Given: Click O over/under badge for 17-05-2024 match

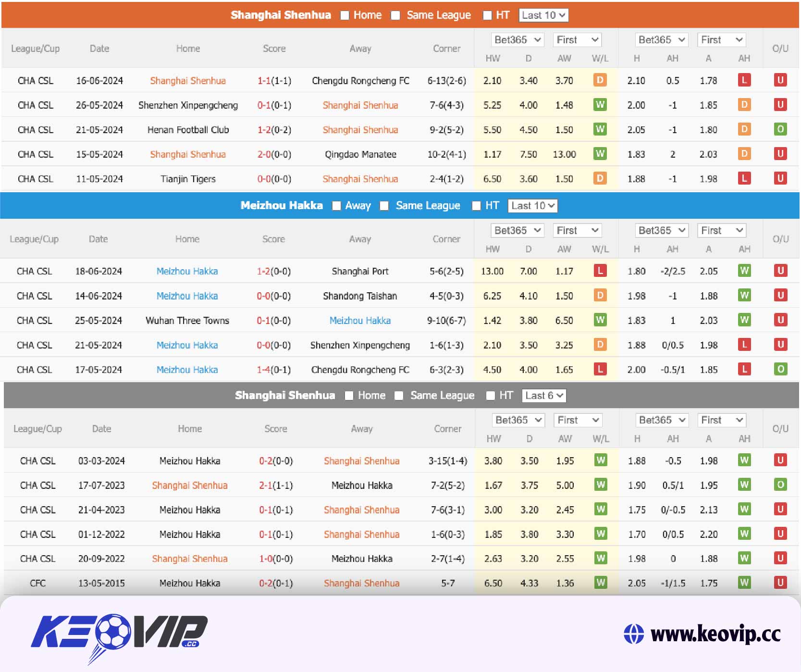Looking at the screenshot, I should (781, 369).
